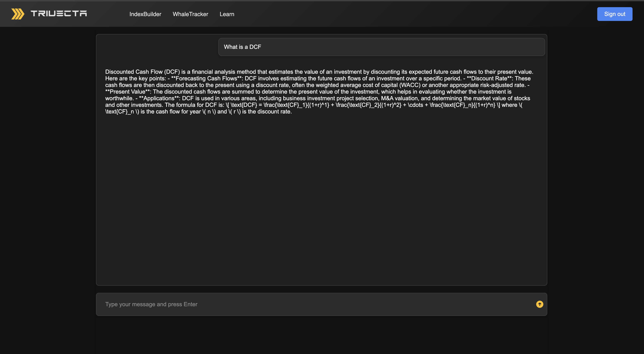The width and height of the screenshot is (644, 354).
Task: Click the '**Applications**' text in the answer
Action: point(159,98)
